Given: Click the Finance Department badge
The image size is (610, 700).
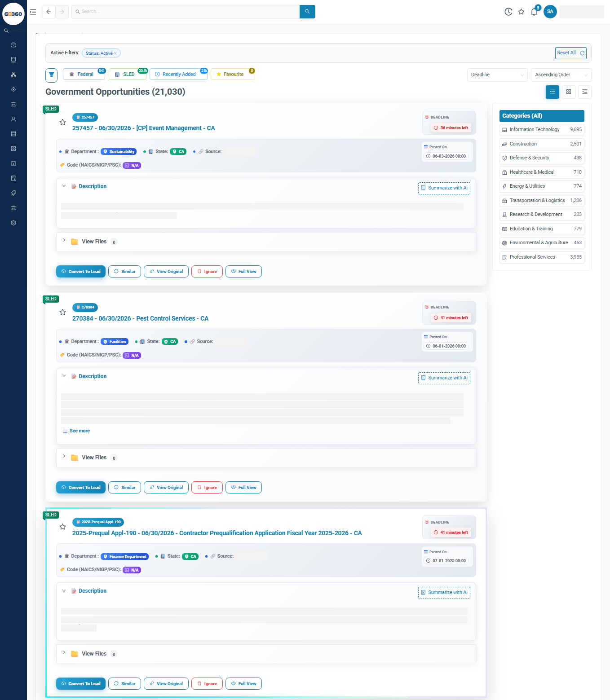Looking at the screenshot, I should coord(125,557).
